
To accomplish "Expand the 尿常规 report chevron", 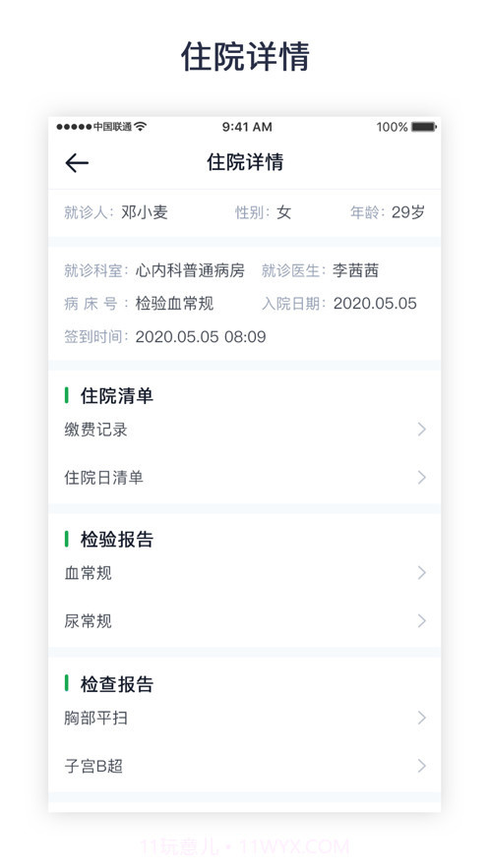I will [421, 621].
